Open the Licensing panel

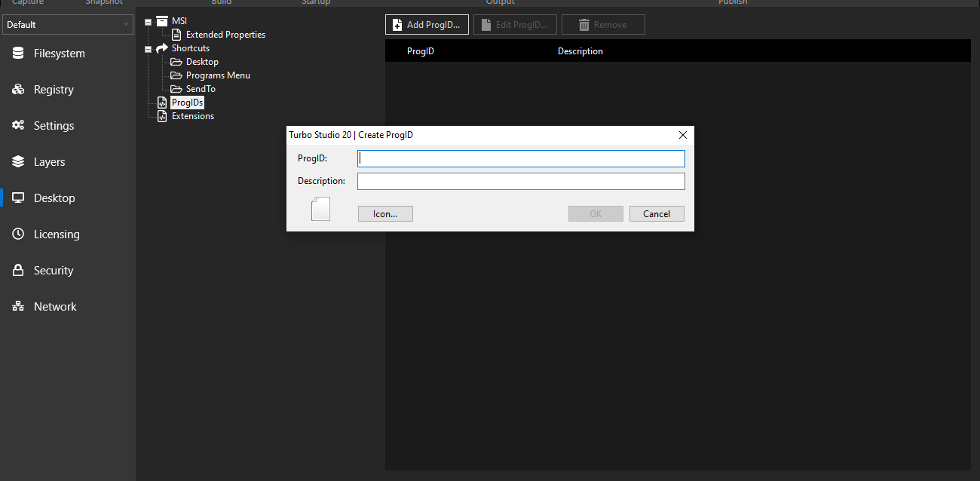pos(53,234)
